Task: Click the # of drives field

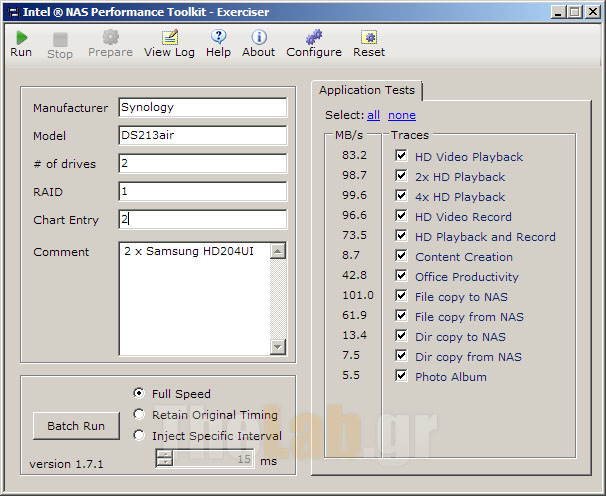Action: [203, 164]
